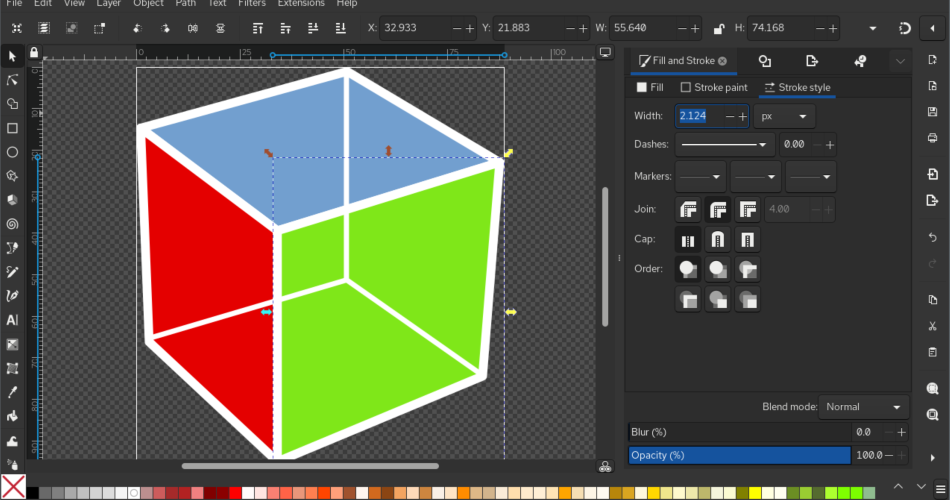Choose the Round cap option

click(718, 240)
